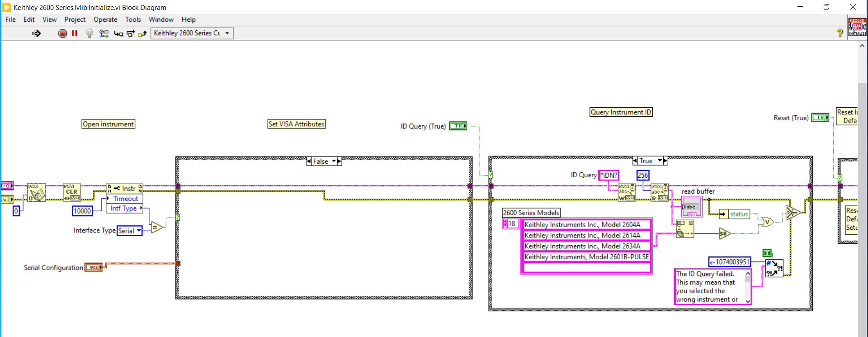Screen dimensions: 868x337
Task: Open the Help menu
Action: pos(189,19)
